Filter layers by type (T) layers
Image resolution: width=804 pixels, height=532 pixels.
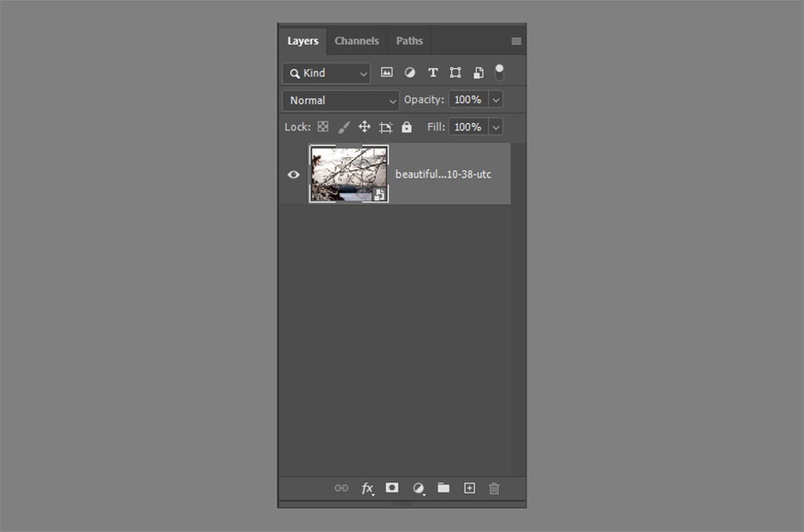pos(432,73)
